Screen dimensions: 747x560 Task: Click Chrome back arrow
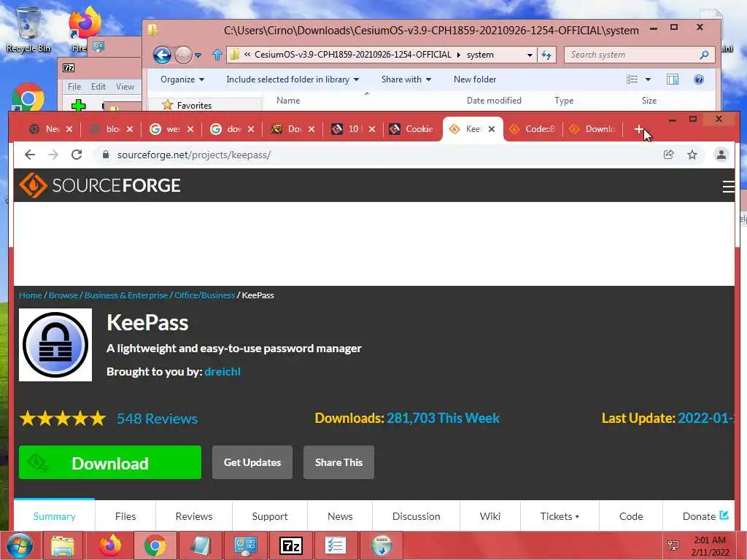tap(30, 155)
